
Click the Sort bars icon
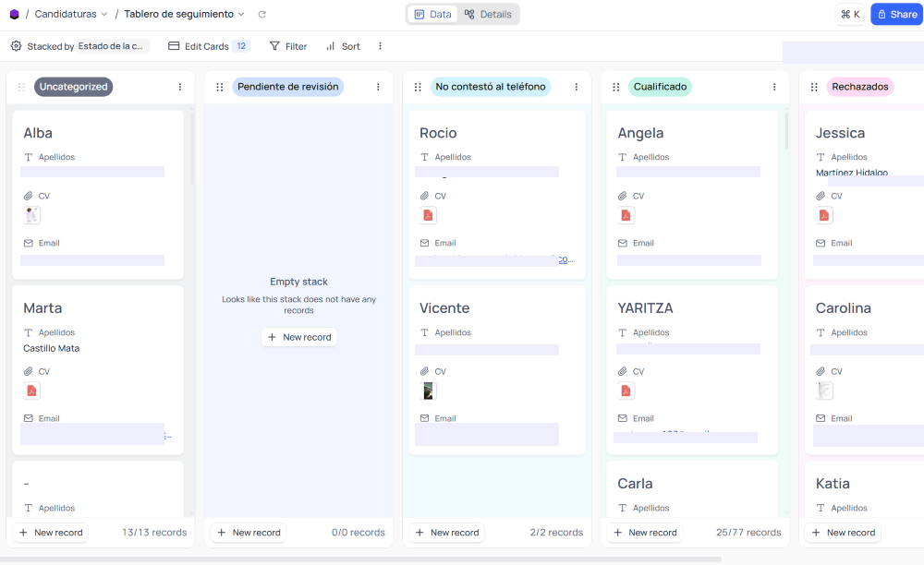[x=331, y=46]
